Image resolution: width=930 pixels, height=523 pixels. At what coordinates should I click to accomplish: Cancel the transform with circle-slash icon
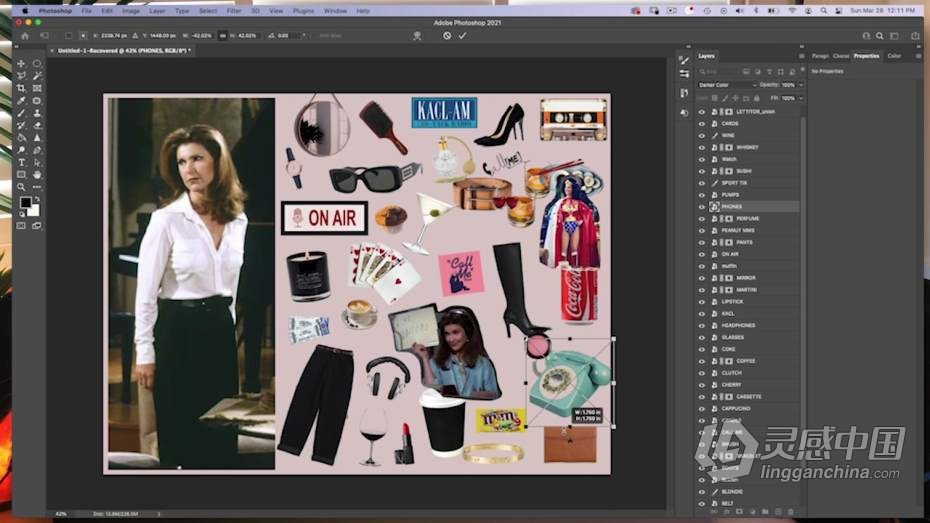coord(447,36)
